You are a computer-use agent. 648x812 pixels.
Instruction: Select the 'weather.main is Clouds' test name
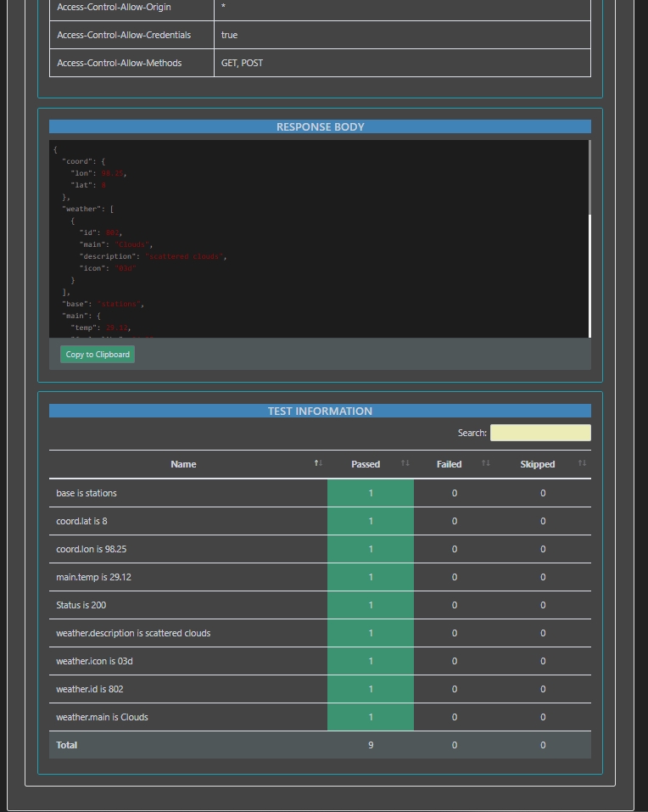click(102, 717)
